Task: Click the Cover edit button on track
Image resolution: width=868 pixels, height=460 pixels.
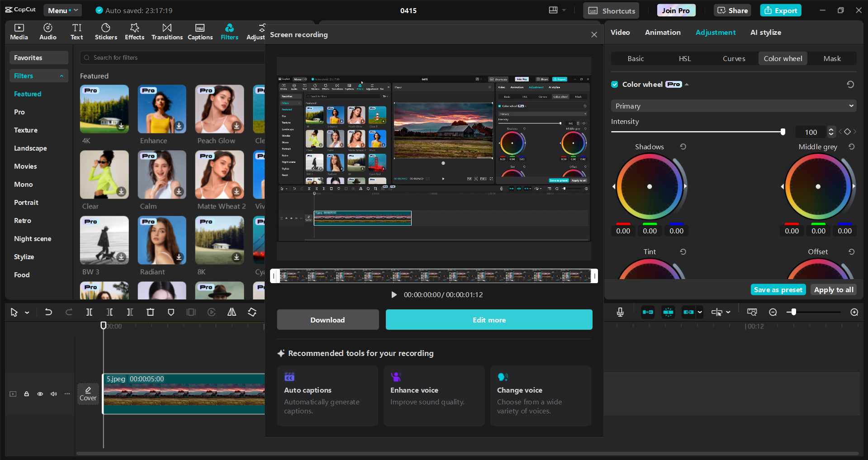Action: (x=88, y=394)
